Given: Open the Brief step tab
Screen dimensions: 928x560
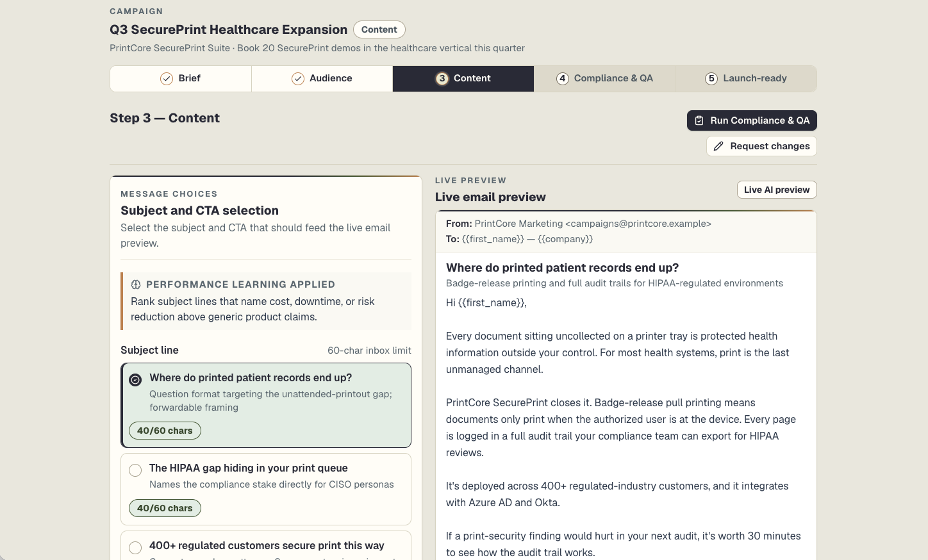Looking at the screenshot, I should tap(180, 78).
